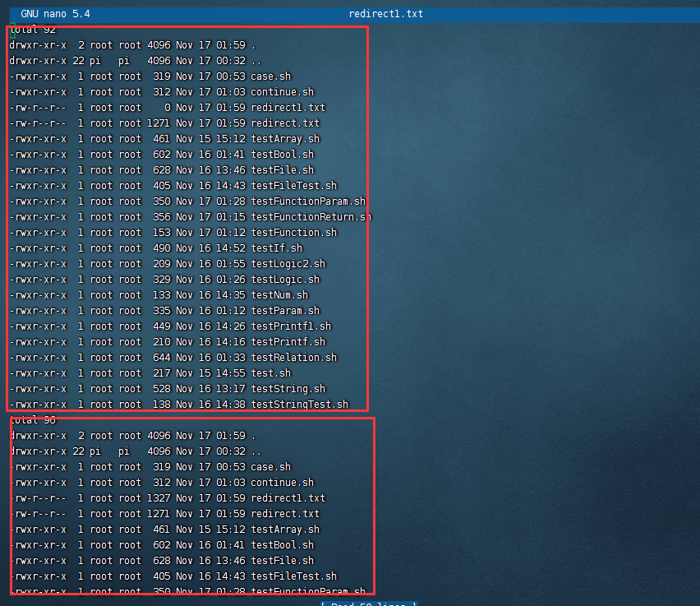Click time 01:33 in testRelation.sh row
The image size is (700, 606).
click(231, 358)
